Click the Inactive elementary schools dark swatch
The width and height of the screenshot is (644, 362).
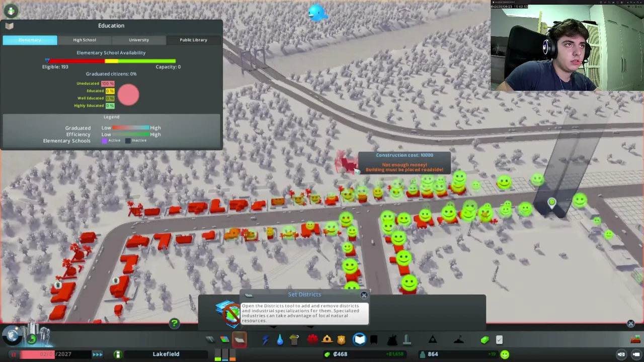coord(128,141)
